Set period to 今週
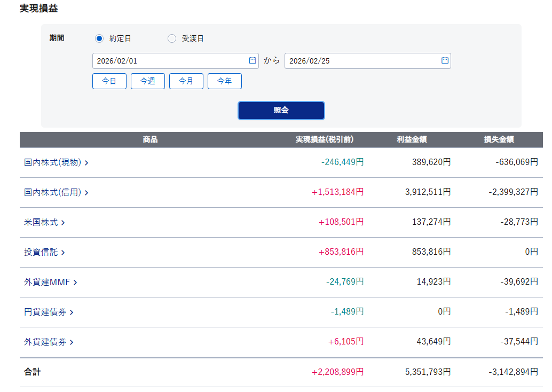The width and height of the screenshot is (552, 392). 148,81
